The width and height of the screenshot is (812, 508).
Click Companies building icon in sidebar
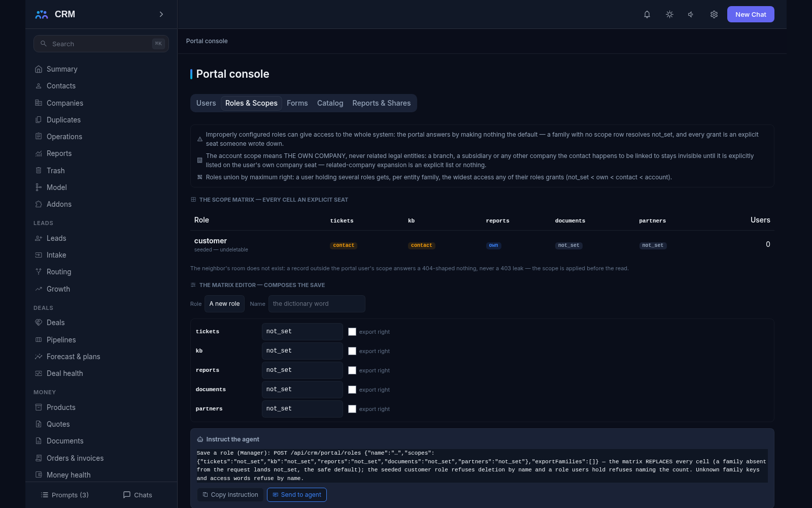[x=39, y=103]
